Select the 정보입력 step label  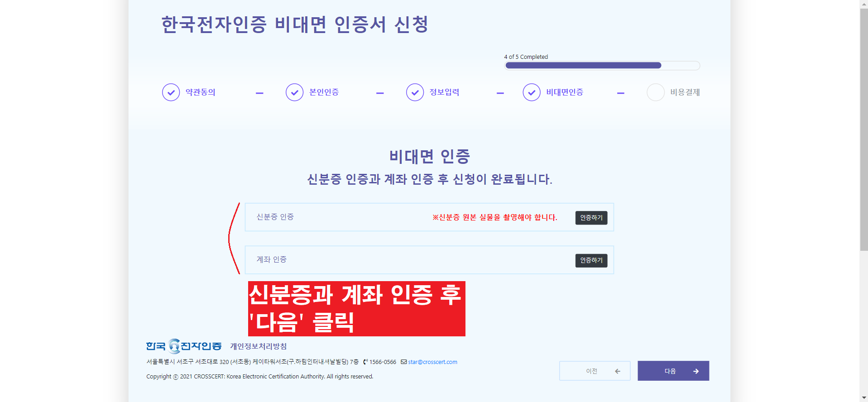445,92
